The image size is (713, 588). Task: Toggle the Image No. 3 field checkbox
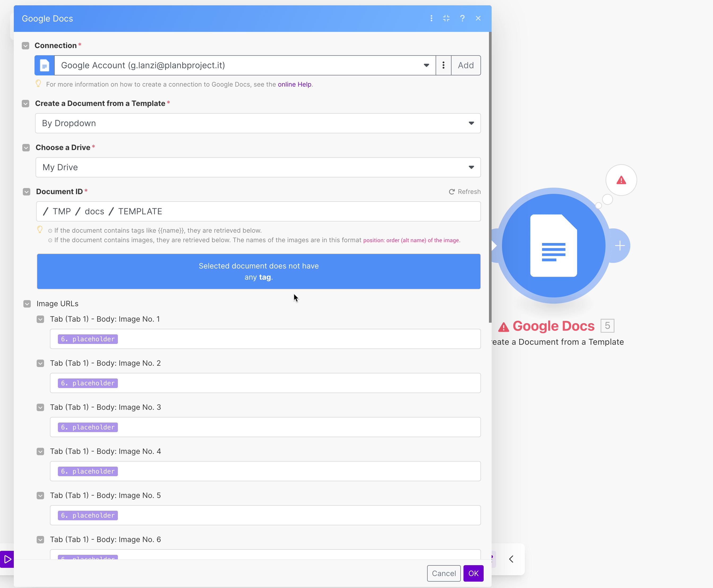(40, 407)
